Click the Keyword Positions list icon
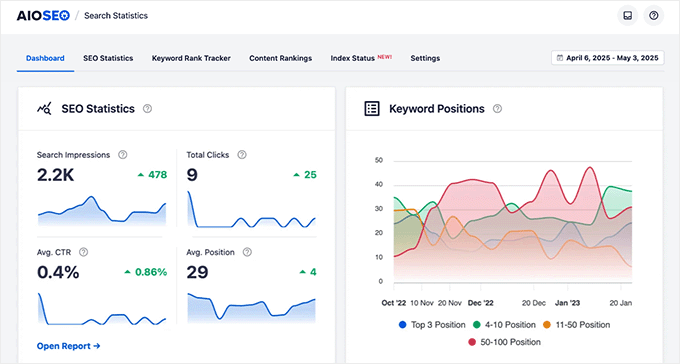 click(x=372, y=108)
